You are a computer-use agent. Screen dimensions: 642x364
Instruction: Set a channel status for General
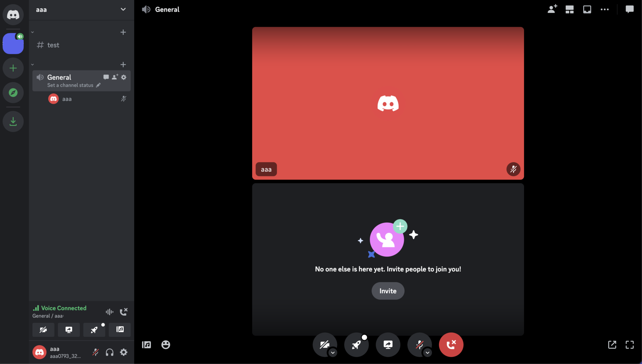(71, 85)
